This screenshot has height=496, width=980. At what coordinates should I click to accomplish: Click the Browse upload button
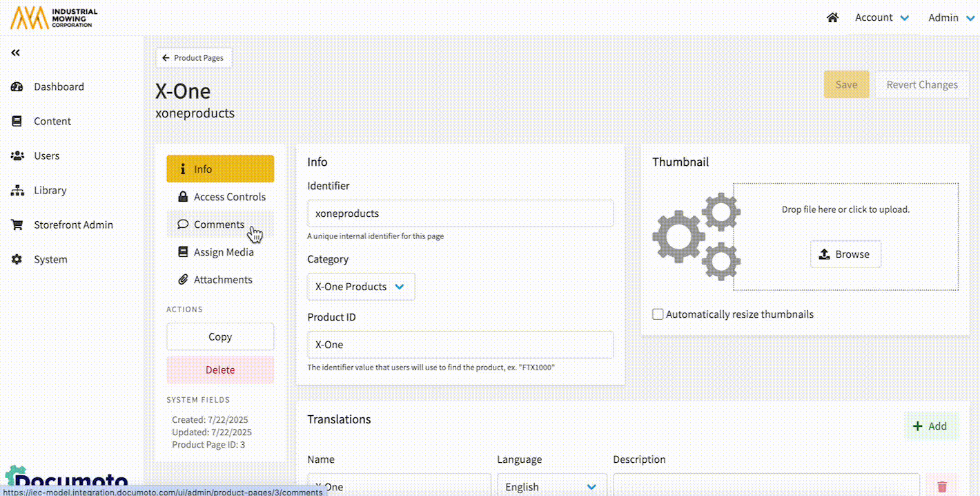[845, 254]
